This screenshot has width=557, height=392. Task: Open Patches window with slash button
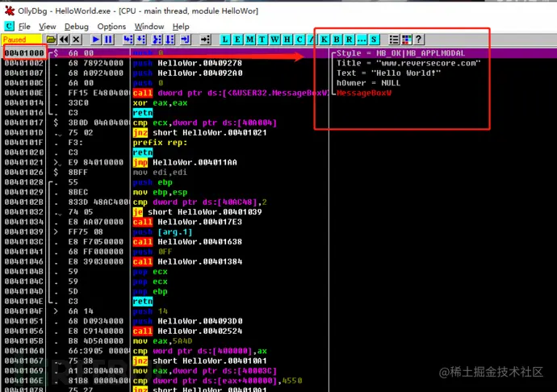coord(311,40)
